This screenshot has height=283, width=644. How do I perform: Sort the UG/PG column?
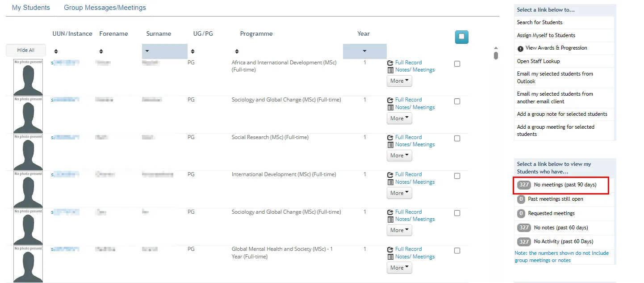(x=192, y=51)
